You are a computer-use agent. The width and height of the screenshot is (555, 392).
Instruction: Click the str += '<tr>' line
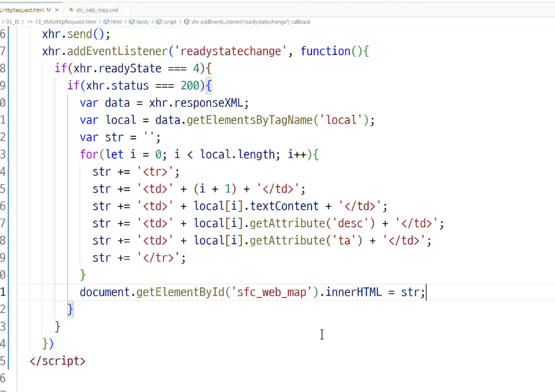click(136, 172)
